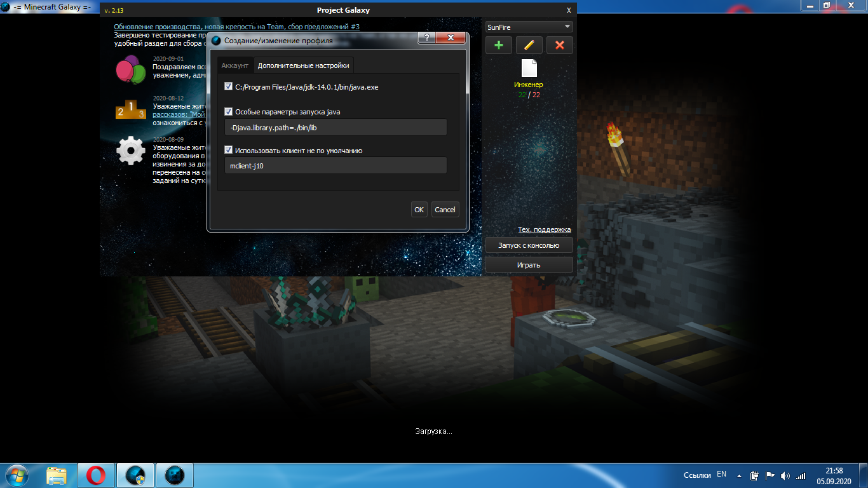Click the green plus add profile icon

(x=499, y=45)
